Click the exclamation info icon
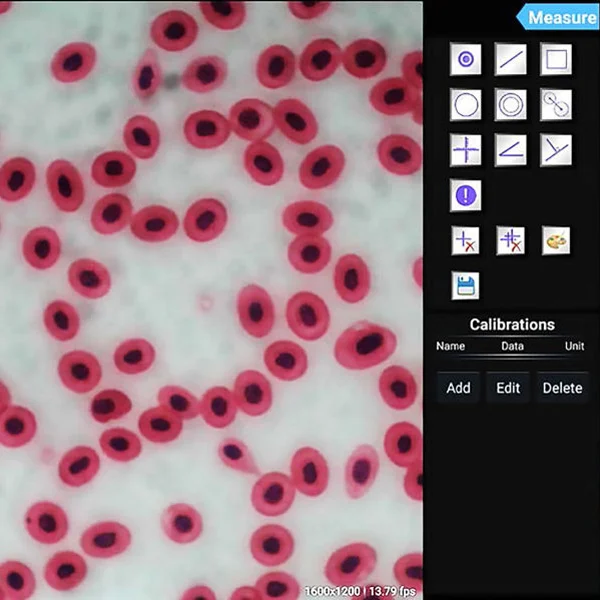The width and height of the screenshot is (600, 600). point(465,194)
